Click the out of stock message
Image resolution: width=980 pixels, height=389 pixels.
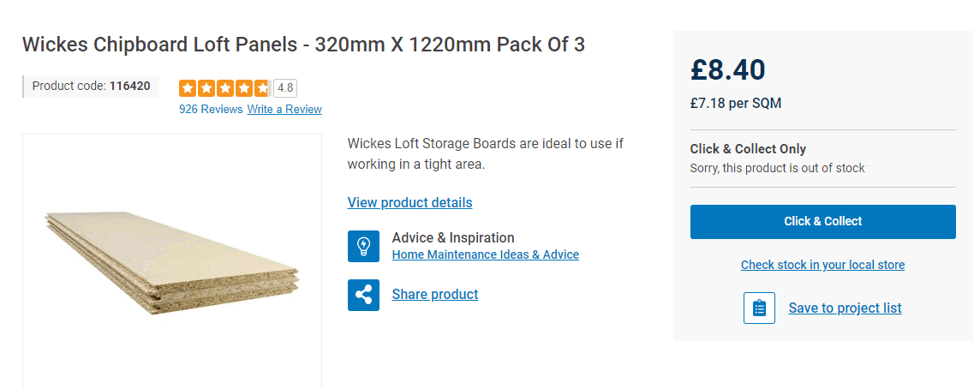pos(777,168)
